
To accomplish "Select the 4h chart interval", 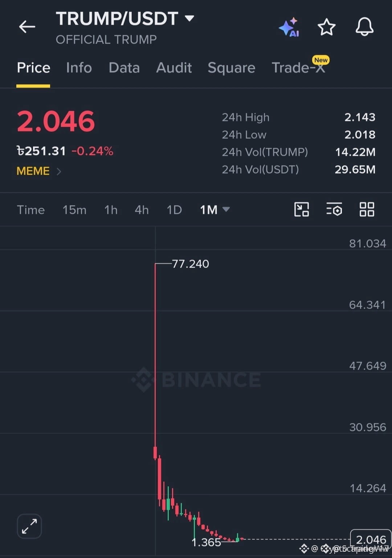I will pos(142,210).
